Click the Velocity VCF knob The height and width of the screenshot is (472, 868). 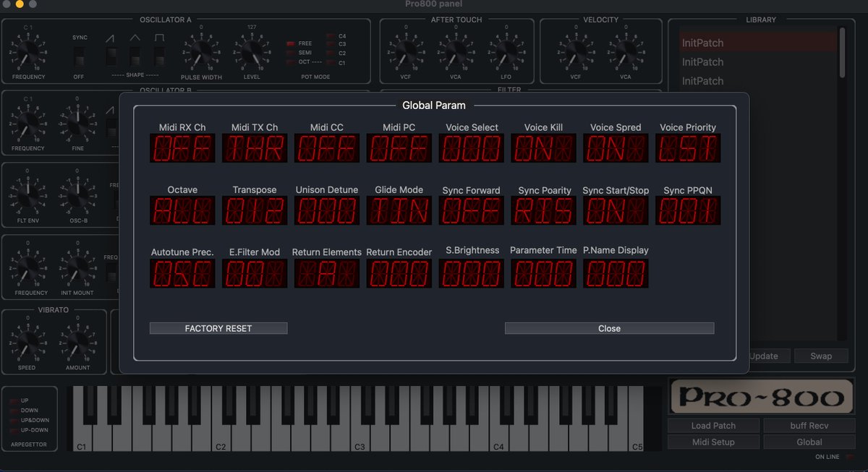(x=576, y=51)
